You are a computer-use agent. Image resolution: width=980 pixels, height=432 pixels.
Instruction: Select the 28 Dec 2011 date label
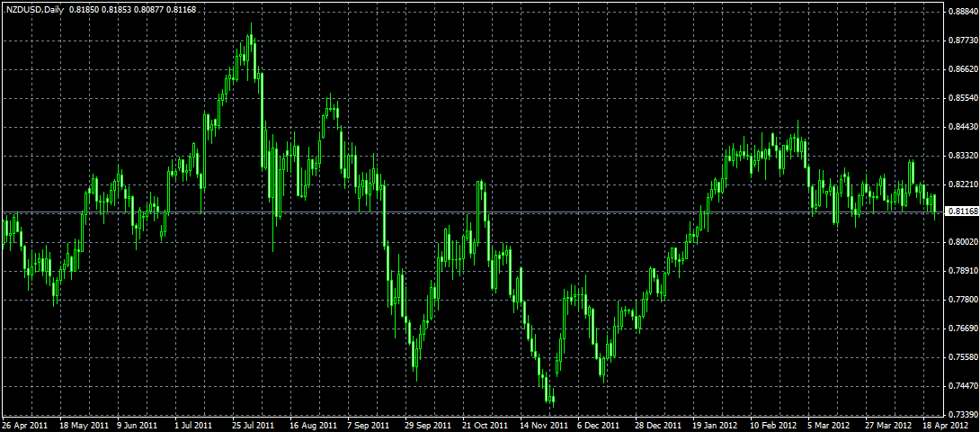pyautogui.click(x=657, y=425)
